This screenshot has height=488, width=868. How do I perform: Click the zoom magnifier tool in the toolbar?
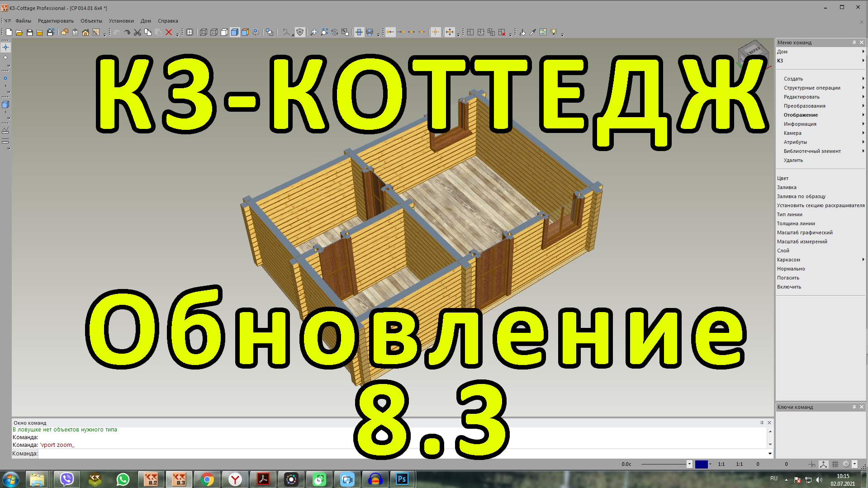click(313, 32)
